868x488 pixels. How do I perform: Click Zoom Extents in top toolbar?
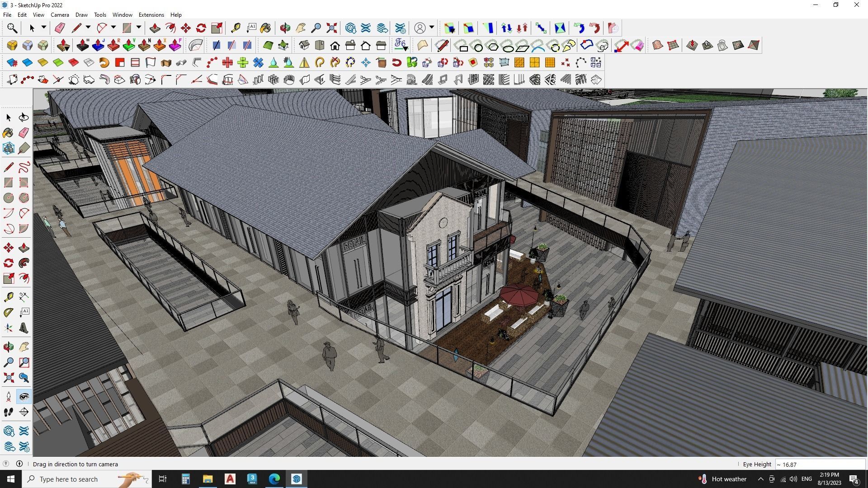click(x=331, y=28)
